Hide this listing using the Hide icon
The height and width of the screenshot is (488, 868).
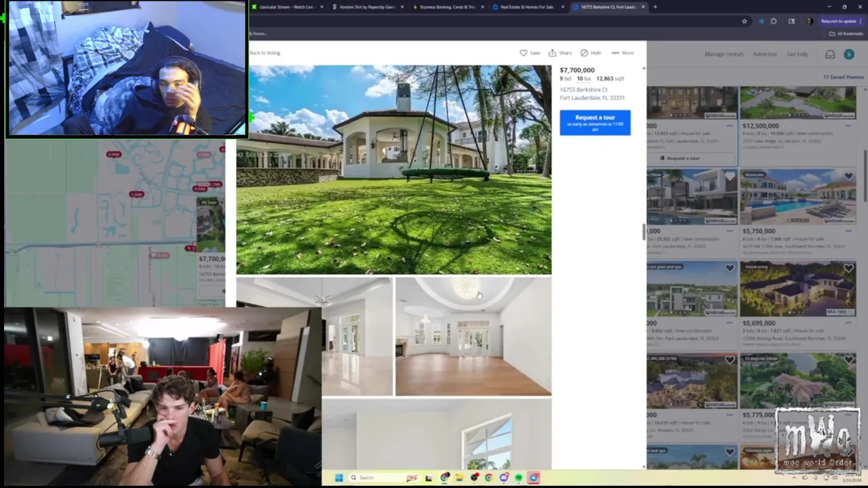tap(591, 53)
